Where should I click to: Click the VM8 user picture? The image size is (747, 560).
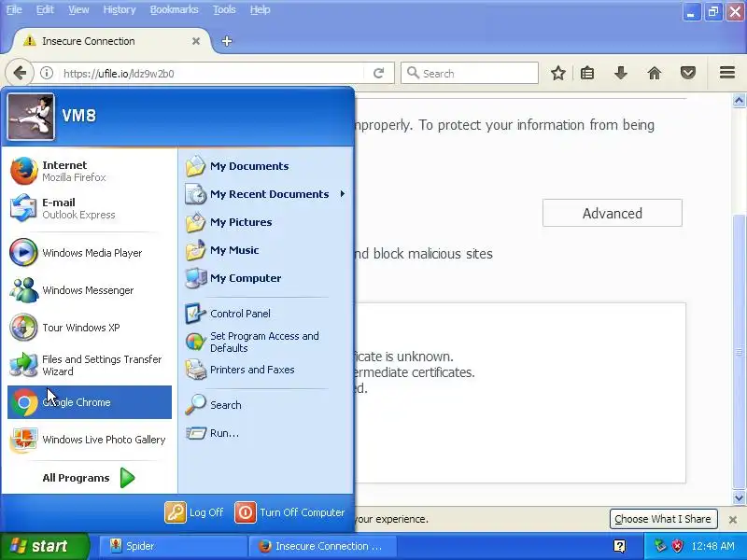pos(31,116)
